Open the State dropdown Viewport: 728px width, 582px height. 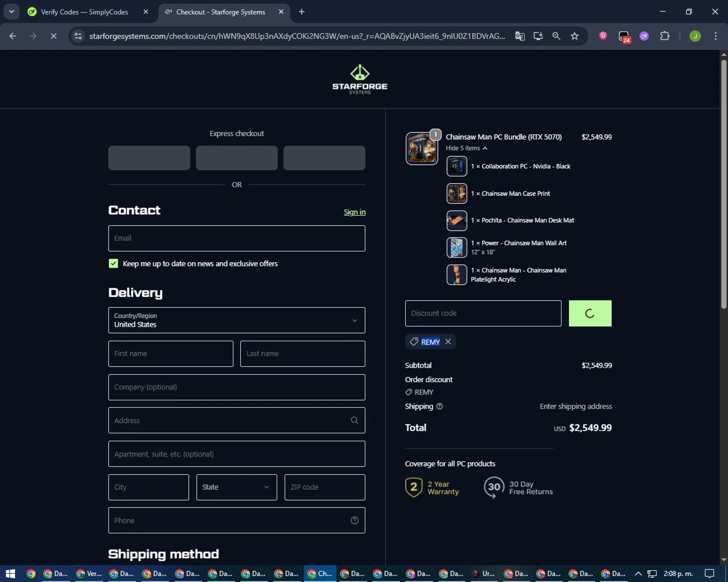pos(236,487)
